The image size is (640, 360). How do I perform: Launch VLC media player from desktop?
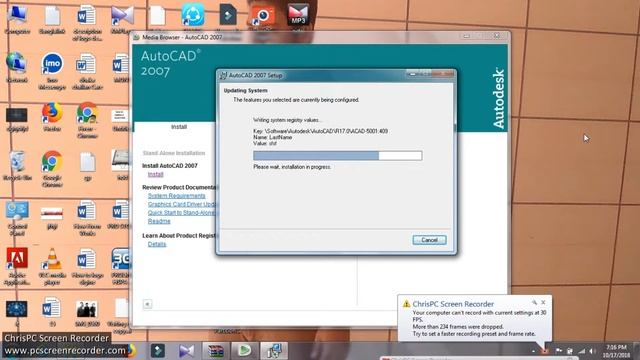(52, 266)
